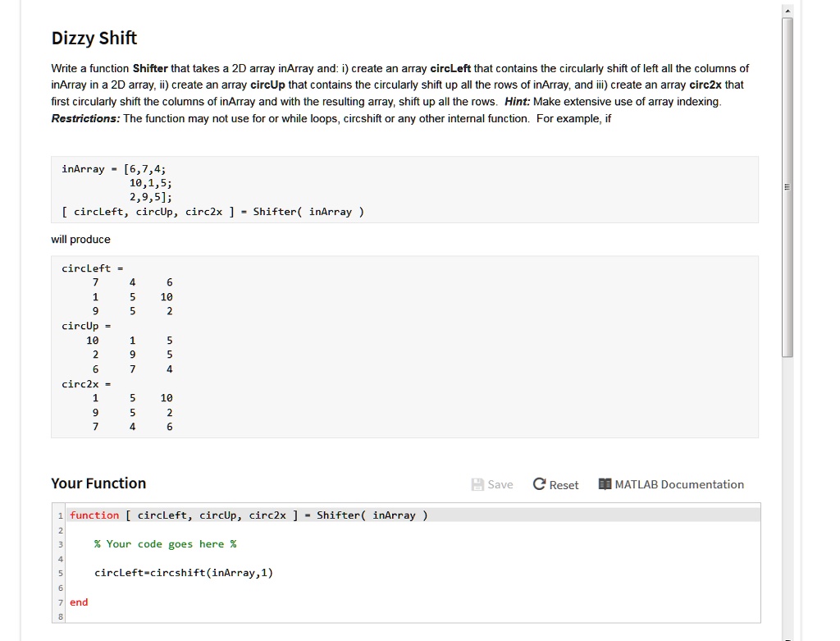
Task: Click the 'circUp =' output label
Action: 86,326
